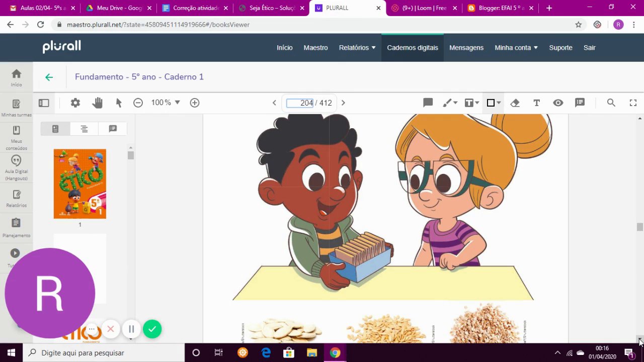Go back with green arrow
Image resolution: width=644 pixels, height=362 pixels.
[x=49, y=77]
